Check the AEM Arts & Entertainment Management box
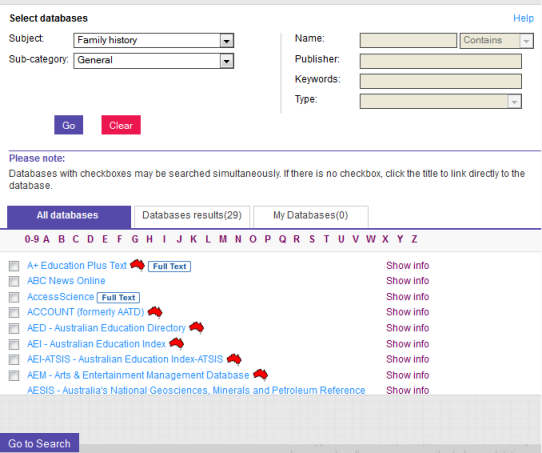 (14, 375)
